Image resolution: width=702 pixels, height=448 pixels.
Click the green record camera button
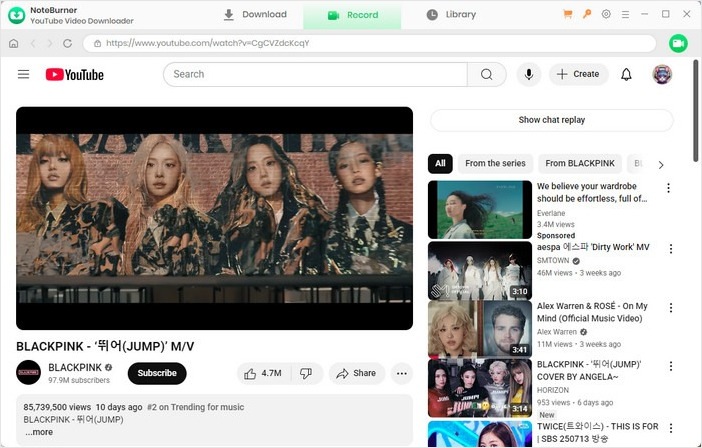coord(679,43)
